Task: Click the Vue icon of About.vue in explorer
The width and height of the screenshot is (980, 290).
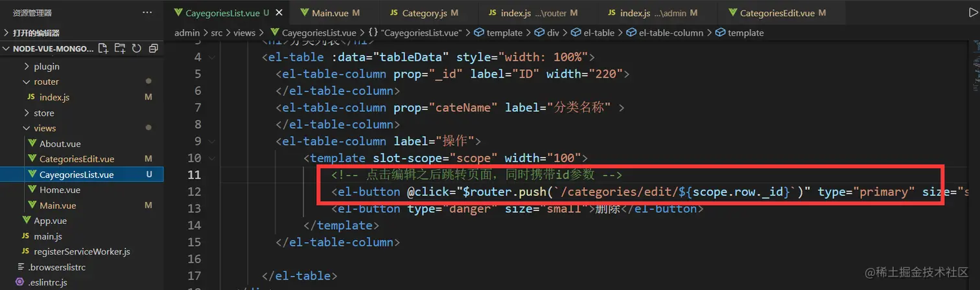Action: [32, 144]
